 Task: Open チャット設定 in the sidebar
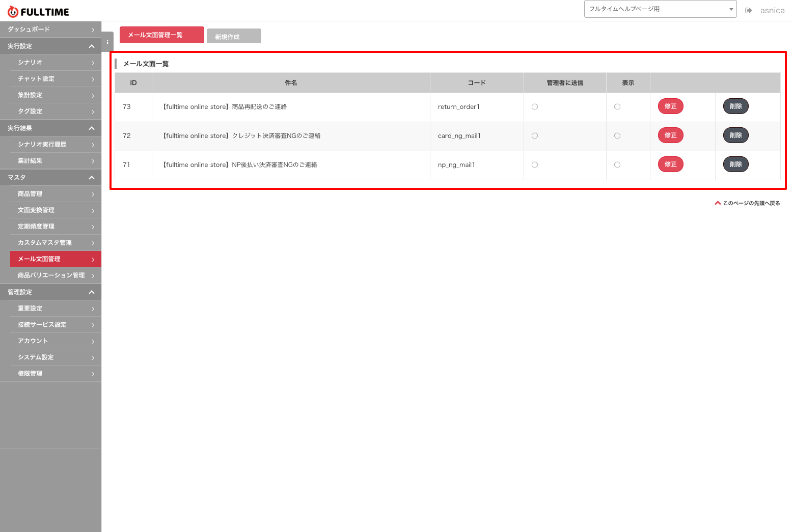click(56, 79)
